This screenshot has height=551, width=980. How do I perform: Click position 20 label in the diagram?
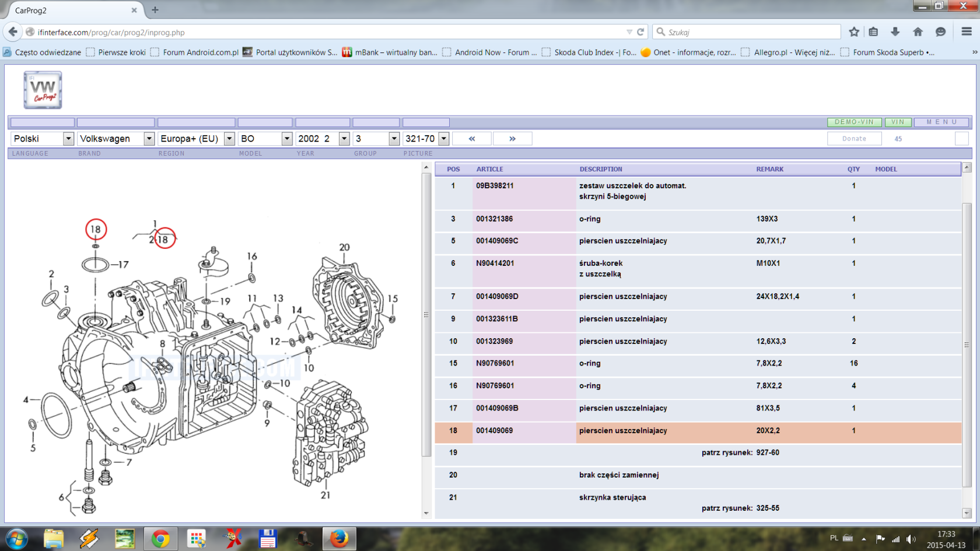[344, 247]
